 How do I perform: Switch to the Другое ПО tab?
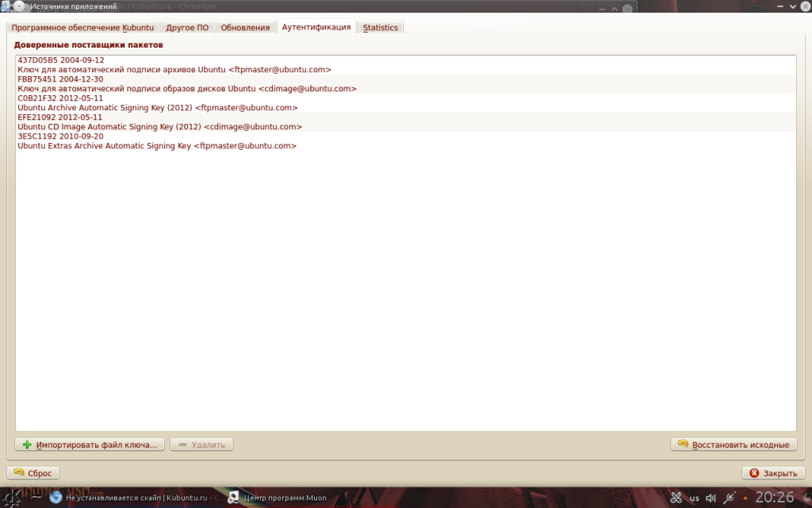[187, 28]
